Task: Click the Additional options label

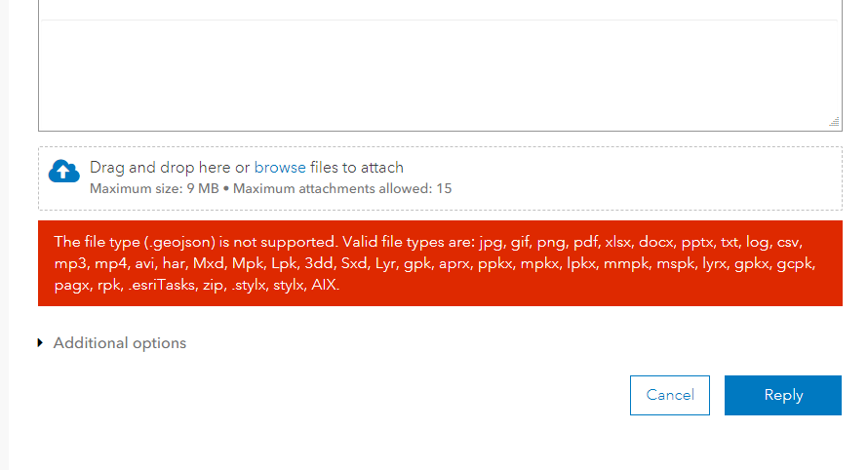Action: pyautogui.click(x=120, y=343)
